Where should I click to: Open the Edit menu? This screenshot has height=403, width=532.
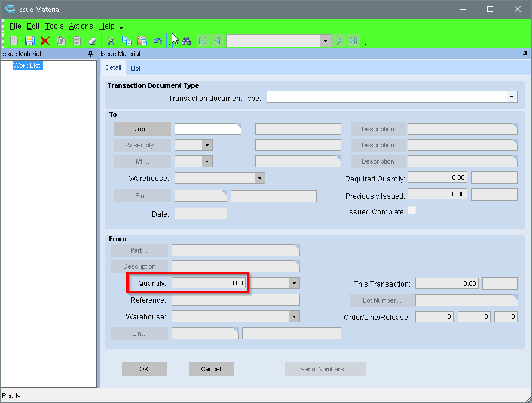point(33,26)
